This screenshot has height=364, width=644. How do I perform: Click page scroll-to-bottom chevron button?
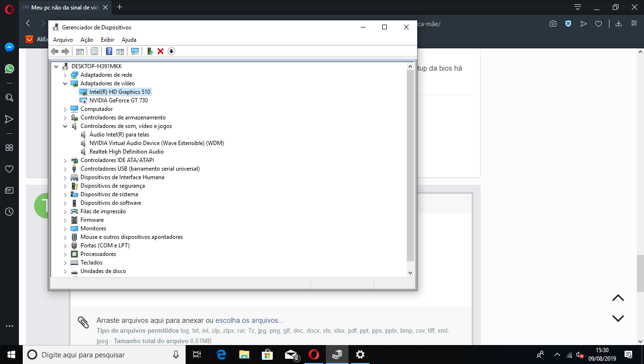pyautogui.click(x=618, y=318)
